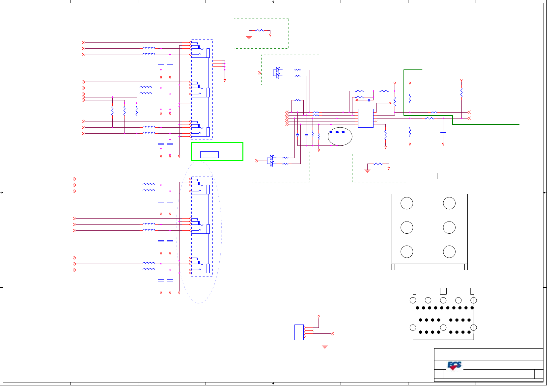
Task: Select the resistor in the topmost dashed green box
Action: [260, 30]
